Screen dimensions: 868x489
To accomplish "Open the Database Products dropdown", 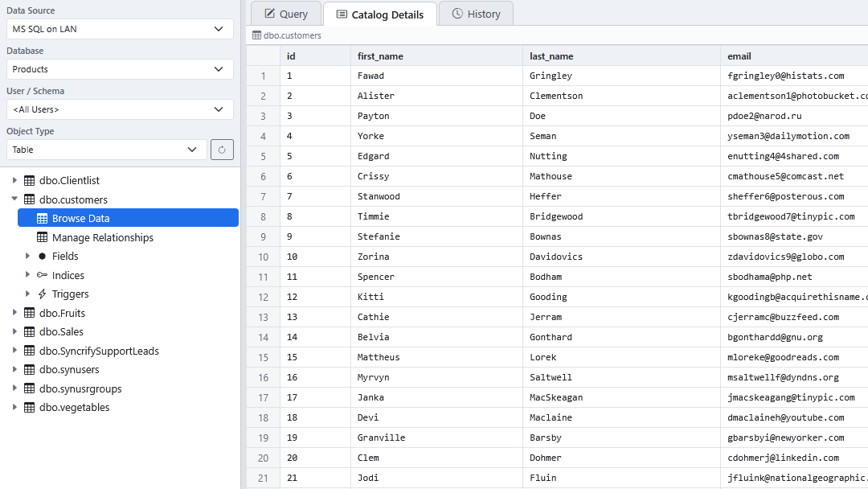I will coord(120,69).
